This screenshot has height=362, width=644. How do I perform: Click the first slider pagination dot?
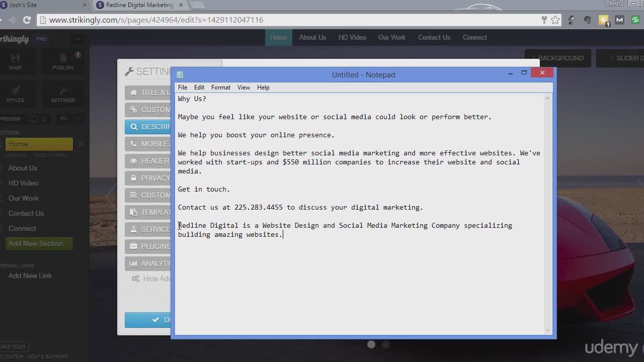371,345
